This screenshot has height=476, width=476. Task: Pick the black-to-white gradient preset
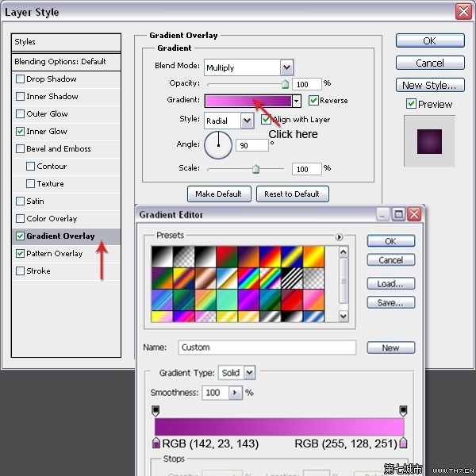pyautogui.click(x=160, y=256)
